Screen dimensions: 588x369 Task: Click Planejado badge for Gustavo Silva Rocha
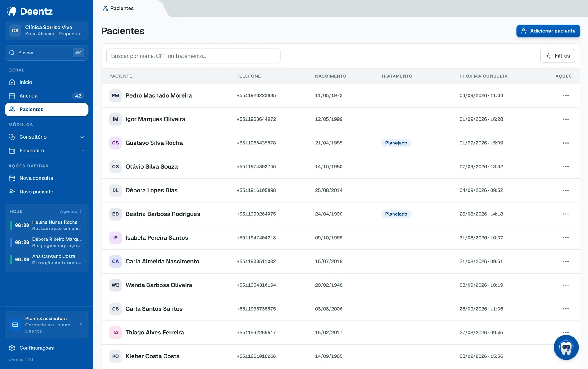pos(396,143)
